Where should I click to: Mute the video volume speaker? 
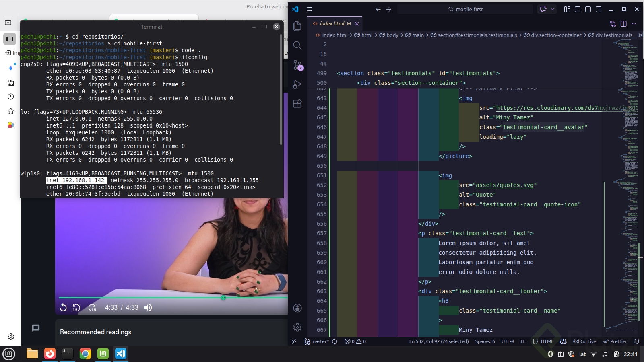148,308
